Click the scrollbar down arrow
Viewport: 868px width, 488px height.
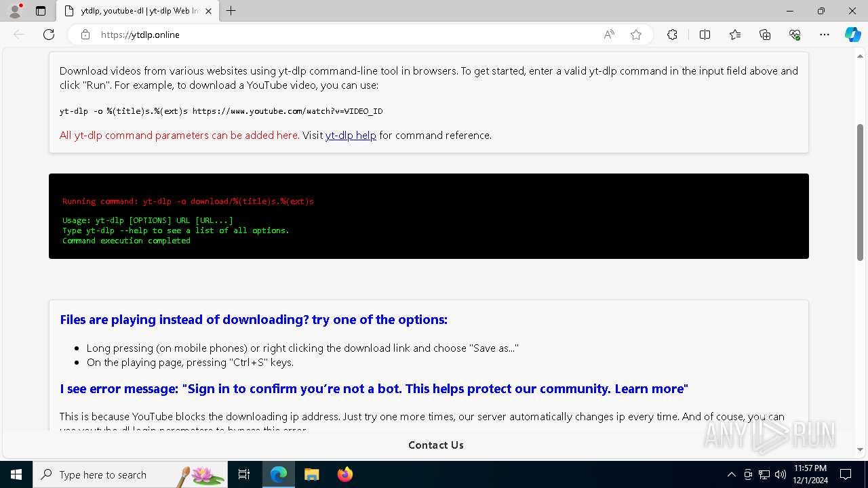(860, 449)
